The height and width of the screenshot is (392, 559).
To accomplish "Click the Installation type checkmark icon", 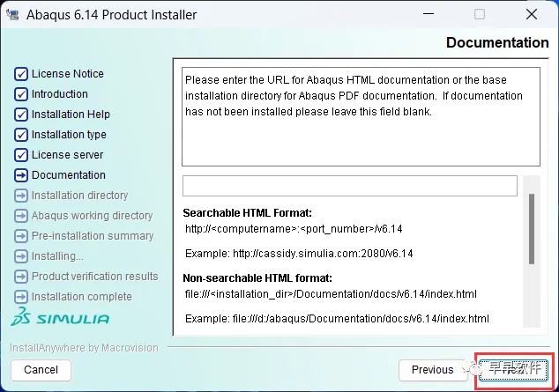I will [21, 135].
